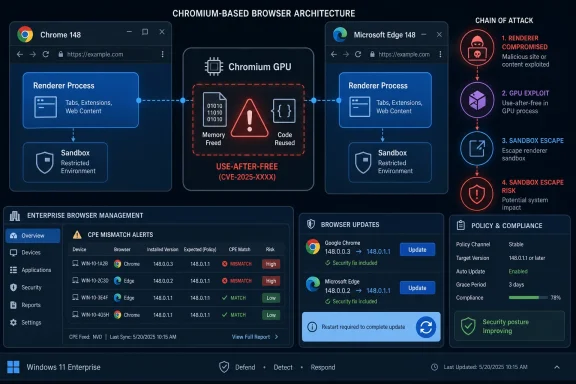Image resolution: width=576 pixels, height=384 pixels.
Task: Click the Memory Freed binary file icon
Action: coord(215,110)
